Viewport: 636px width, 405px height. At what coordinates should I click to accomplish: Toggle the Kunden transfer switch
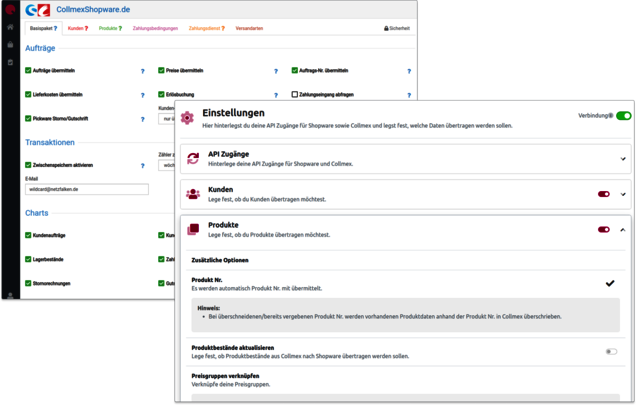click(604, 194)
